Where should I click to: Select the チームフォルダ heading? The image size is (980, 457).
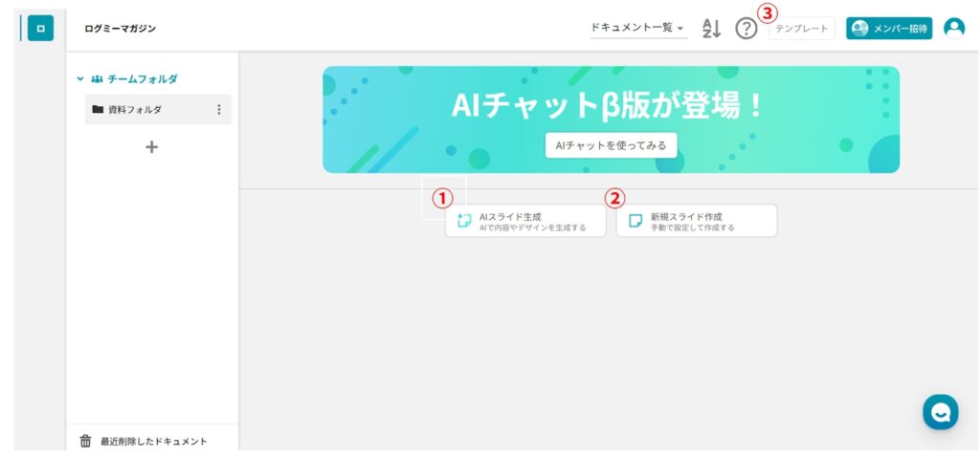click(142, 79)
